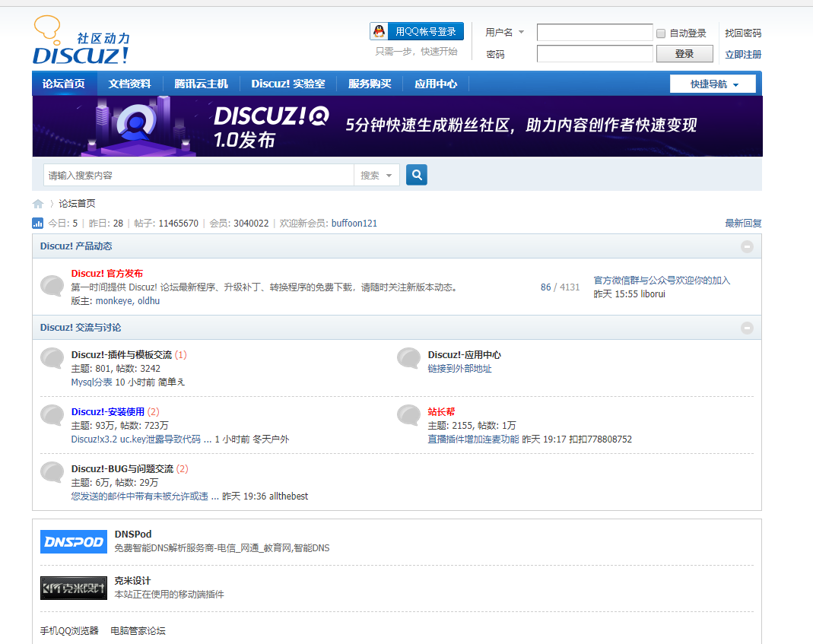
Task: Open moderator oldhu's profile
Action: pos(149,301)
